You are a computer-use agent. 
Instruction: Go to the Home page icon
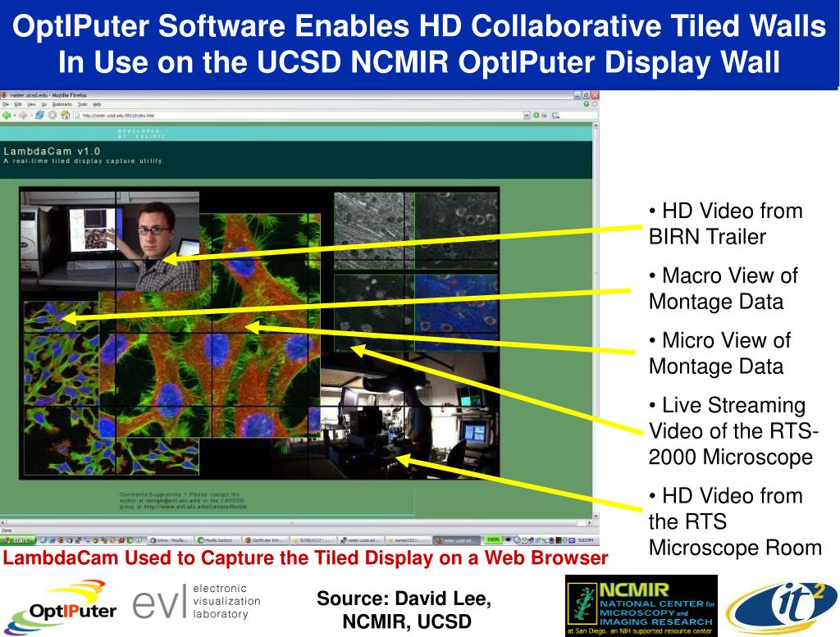pyautogui.click(x=66, y=115)
